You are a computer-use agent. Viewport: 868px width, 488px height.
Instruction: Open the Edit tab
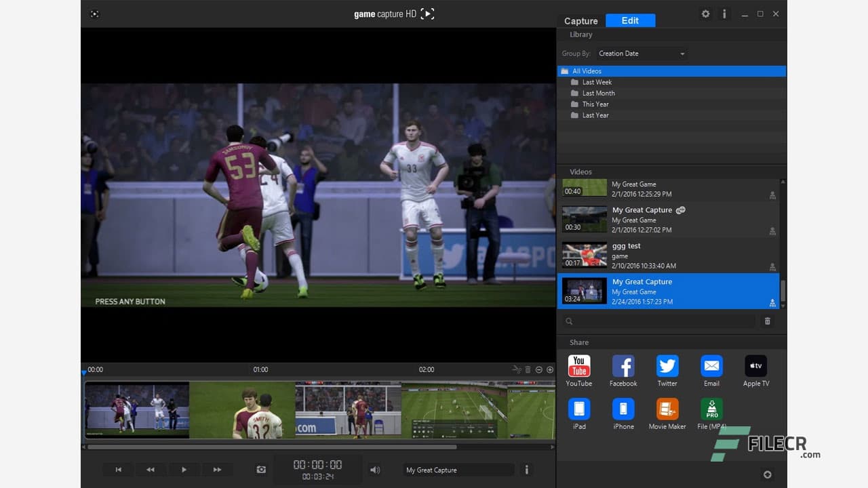point(630,20)
